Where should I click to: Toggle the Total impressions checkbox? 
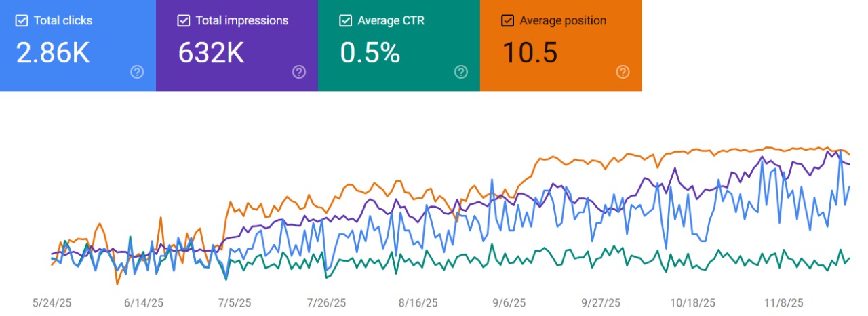pos(183,20)
